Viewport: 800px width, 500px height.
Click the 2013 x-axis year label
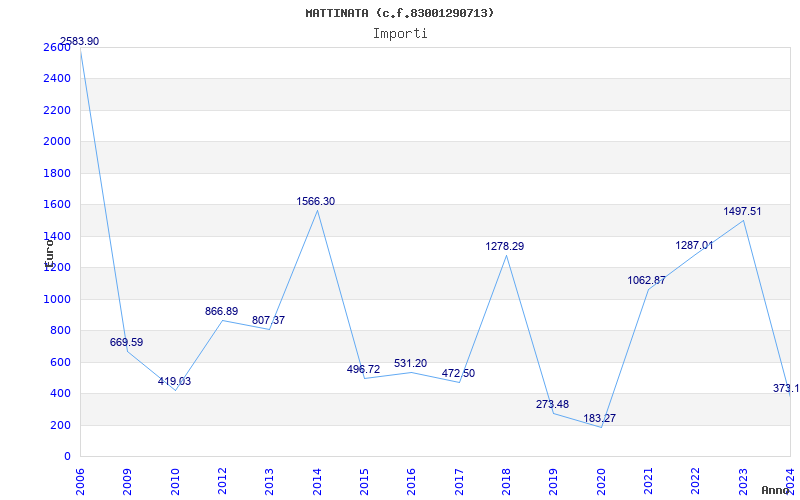[x=269, y=482]
